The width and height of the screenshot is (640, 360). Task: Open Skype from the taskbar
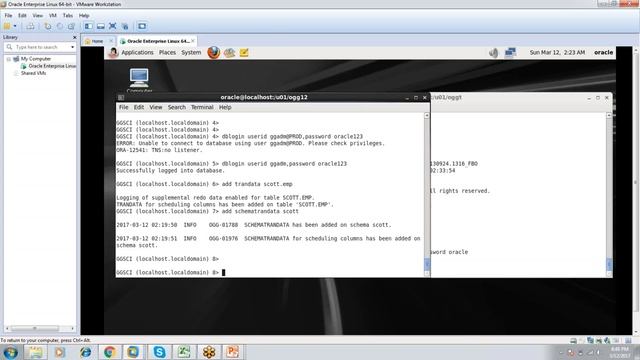159,352
